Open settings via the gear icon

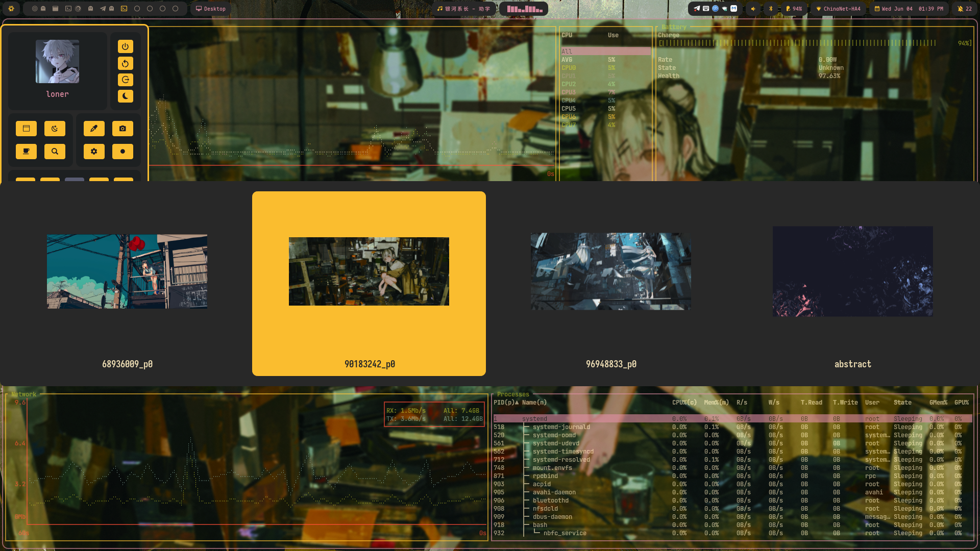click(x=94, y=152)
